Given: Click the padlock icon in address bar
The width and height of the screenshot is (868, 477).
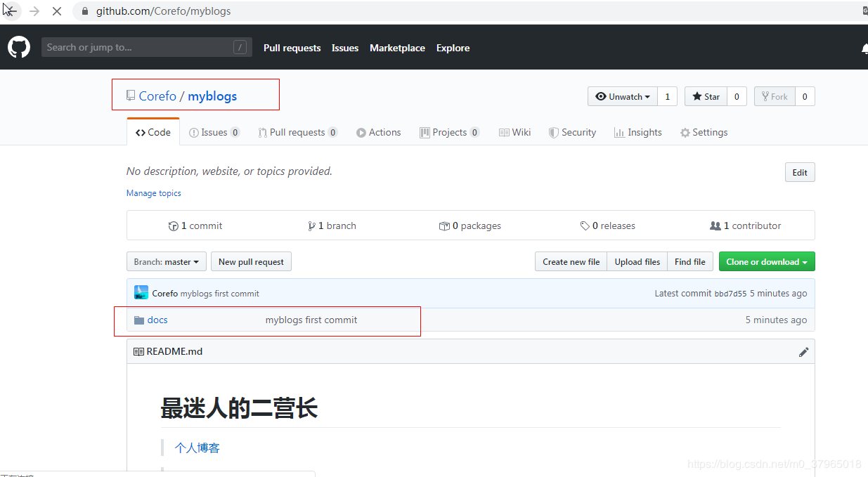Looking at the screenshot, I should click(86, 11).
